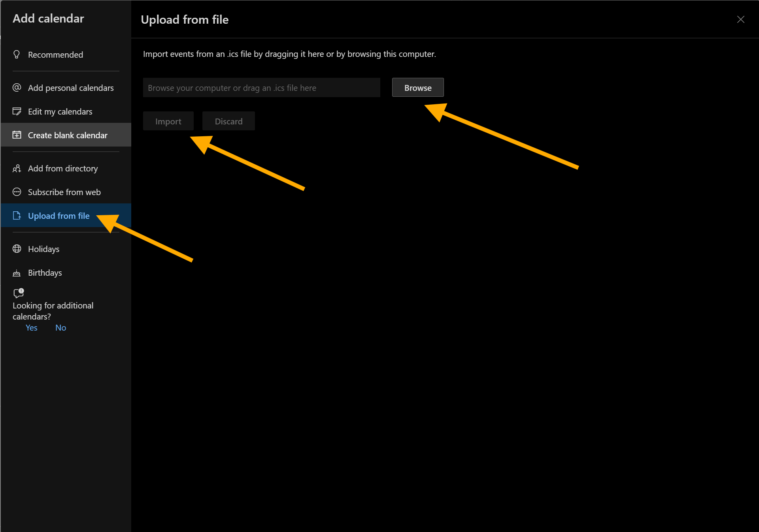Click the feedback speech bubble icon
The height and width of the screenshot is (532, 759).
[x=18, y=293]
